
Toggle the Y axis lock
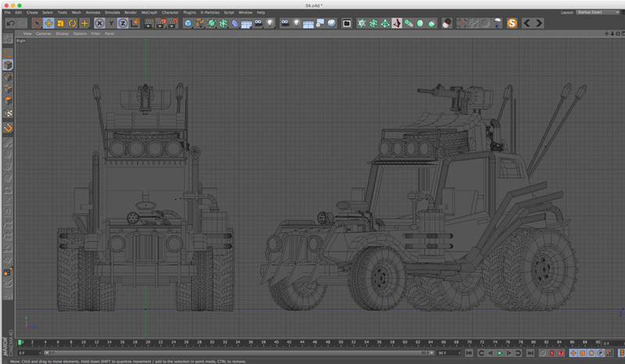click(x=111, y=23)
